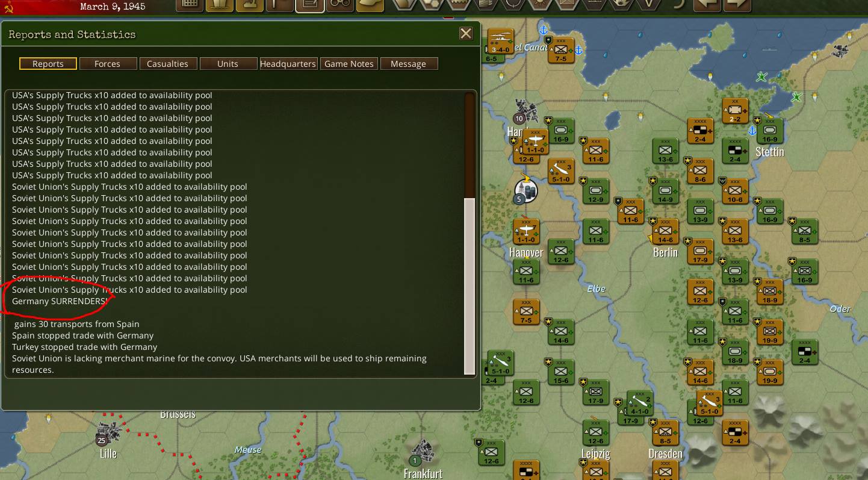Click 'Turkey stopped trade with Germany' line
This screenshot has height=480, width=868.
[84, 347]
